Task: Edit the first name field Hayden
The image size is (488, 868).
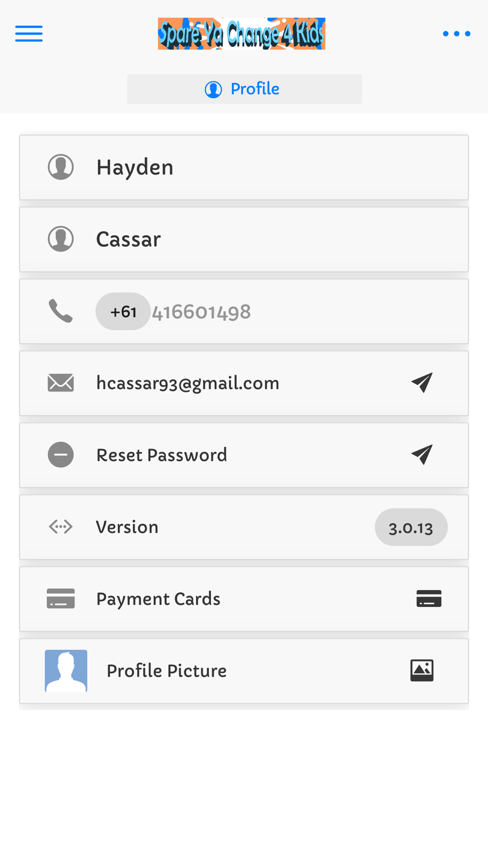Action: tap(244, 167)
